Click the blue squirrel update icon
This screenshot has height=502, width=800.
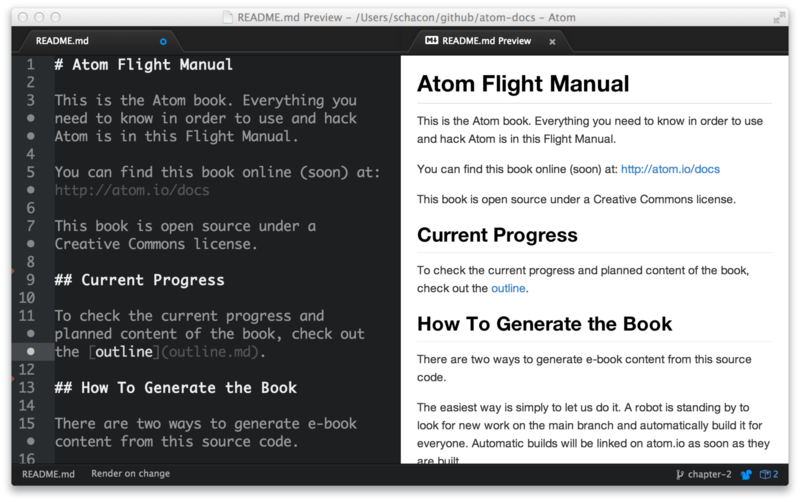tap(745, 474)
